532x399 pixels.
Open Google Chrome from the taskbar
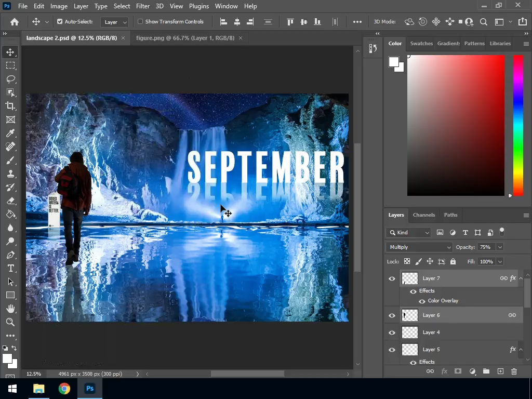tap(64, 389)
